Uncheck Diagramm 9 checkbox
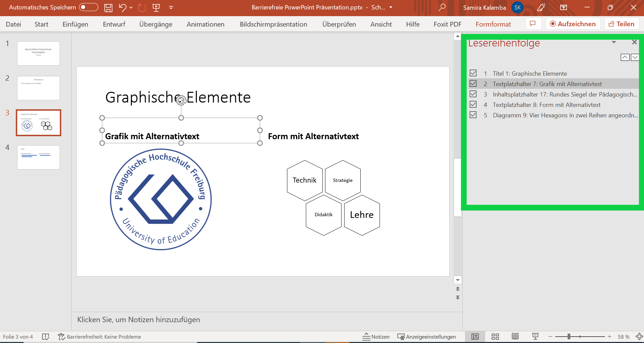This screenshot has width=644, height=343. tap(473, 115)
